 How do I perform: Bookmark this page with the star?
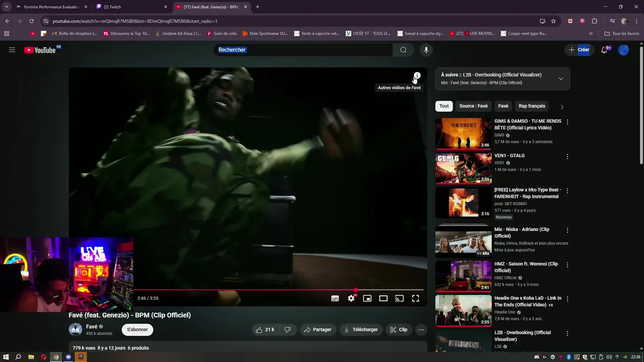(x=553, y=21)
